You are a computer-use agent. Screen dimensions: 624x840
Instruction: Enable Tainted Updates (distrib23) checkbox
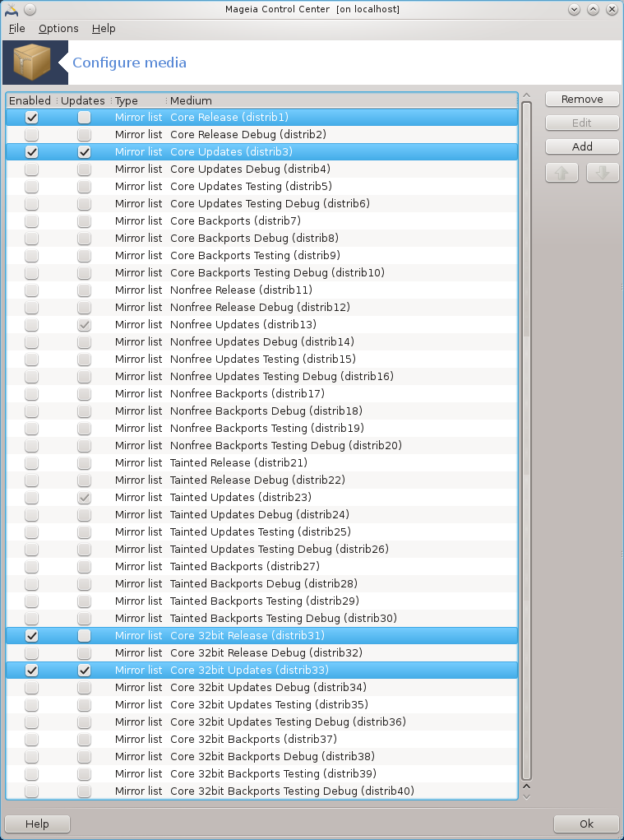point(31,497)
